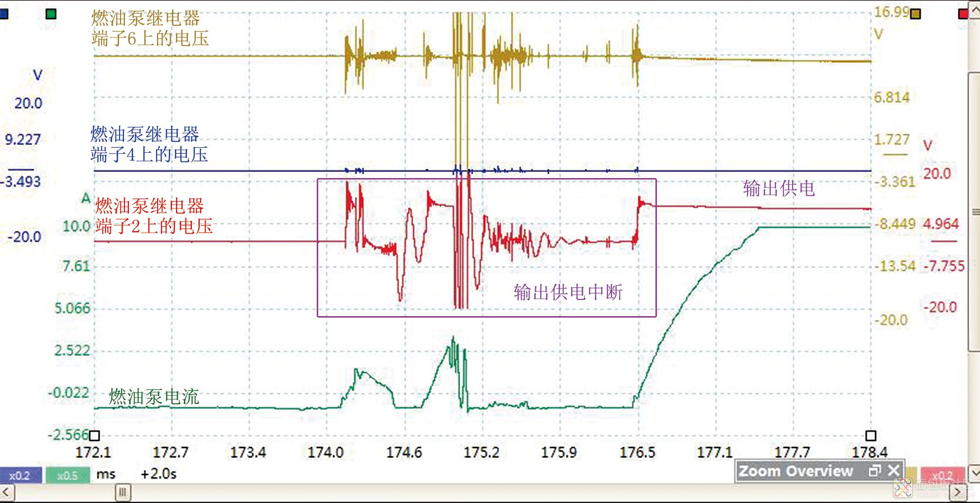The width and height of the screenshot is (980, 503).
Task: Click the 5.066 green axis value
Action: [72, 308]
